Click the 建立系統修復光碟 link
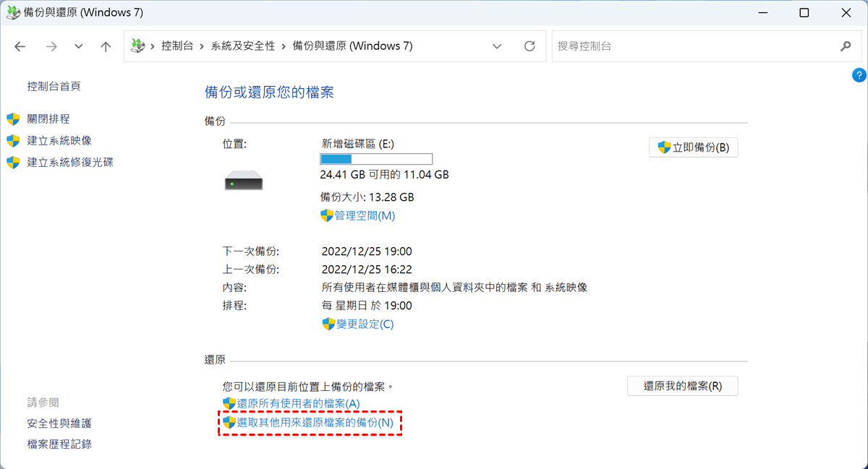Screen dimensions: 868x469 [70, 162]
